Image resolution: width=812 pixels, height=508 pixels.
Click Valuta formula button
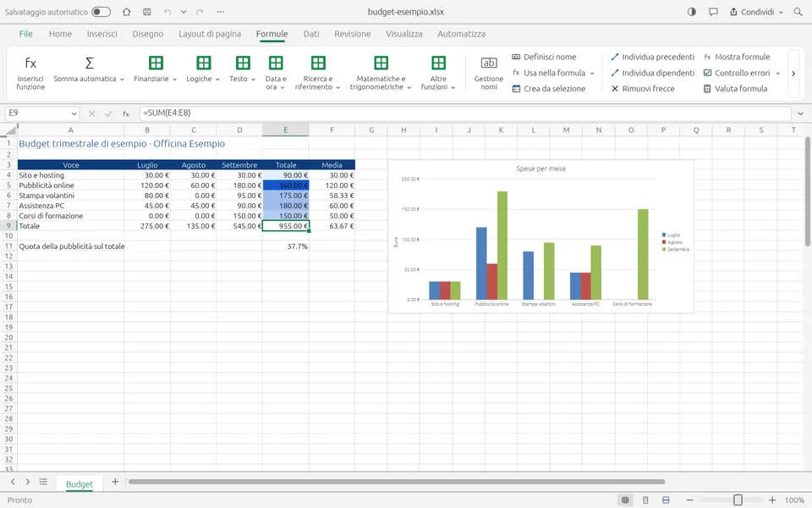click(735, 89)
